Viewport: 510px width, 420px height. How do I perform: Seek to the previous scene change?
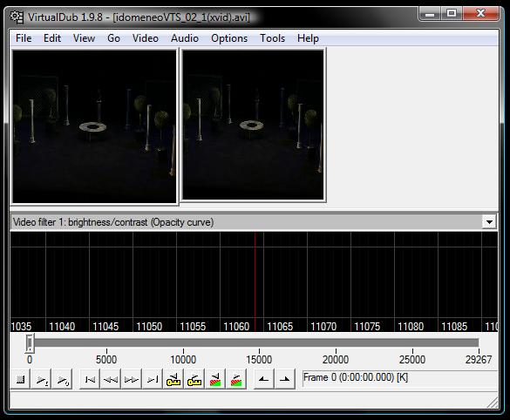[x=215, y=379]
